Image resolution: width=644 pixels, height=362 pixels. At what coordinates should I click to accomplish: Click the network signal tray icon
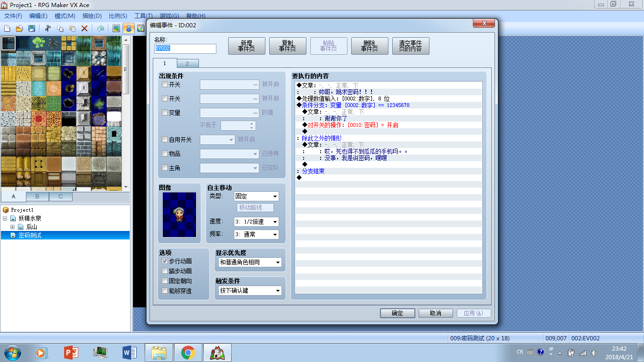click(x=583, y=353)
